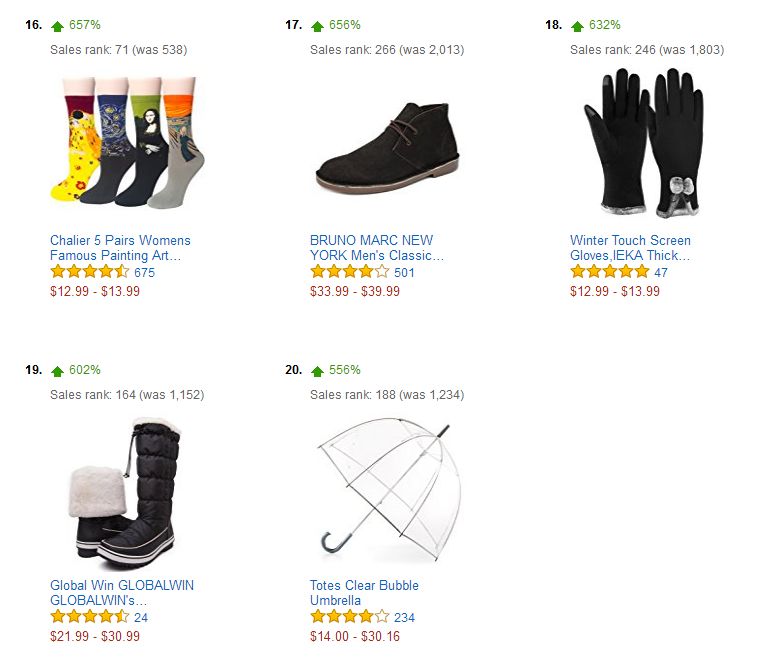This screenshot has height=661, width=774.
Task: Click star rating for Totes umbrella
Action: tap(349, 617)
